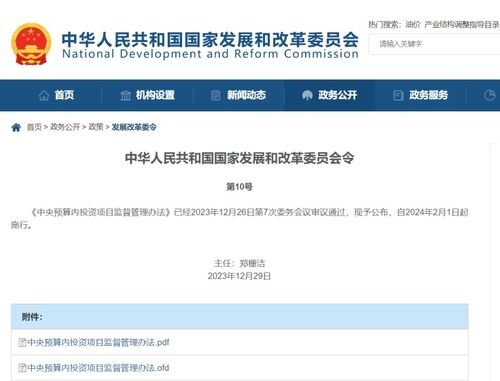This screenshot has width=500, height=381.
Task: Click the article body paragraph
Action: click(x=239, y=218)
